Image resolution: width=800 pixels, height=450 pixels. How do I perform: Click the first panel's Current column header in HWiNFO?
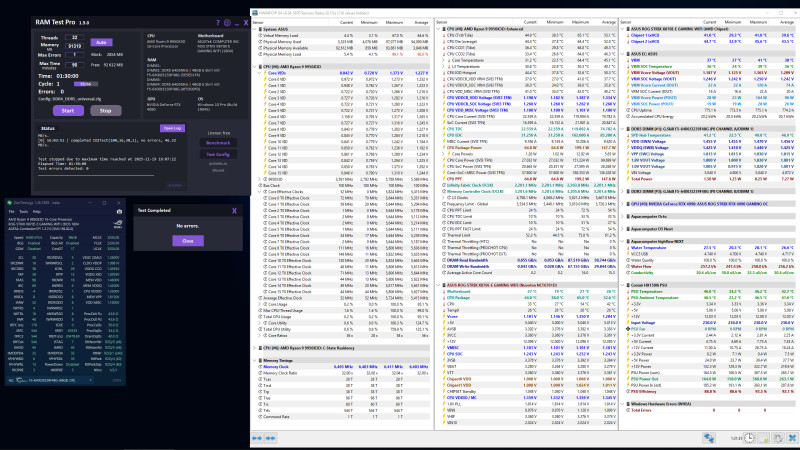(x=346, y=22)
